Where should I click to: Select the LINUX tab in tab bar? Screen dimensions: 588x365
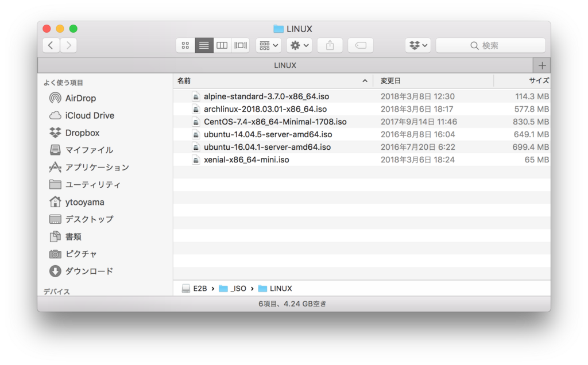click(x=285, y=65)
